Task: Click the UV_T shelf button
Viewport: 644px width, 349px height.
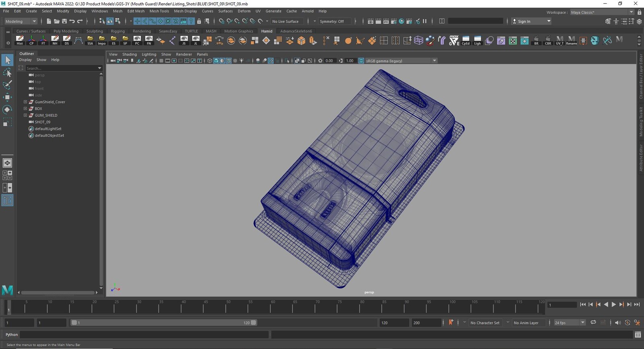Action: 559,40
